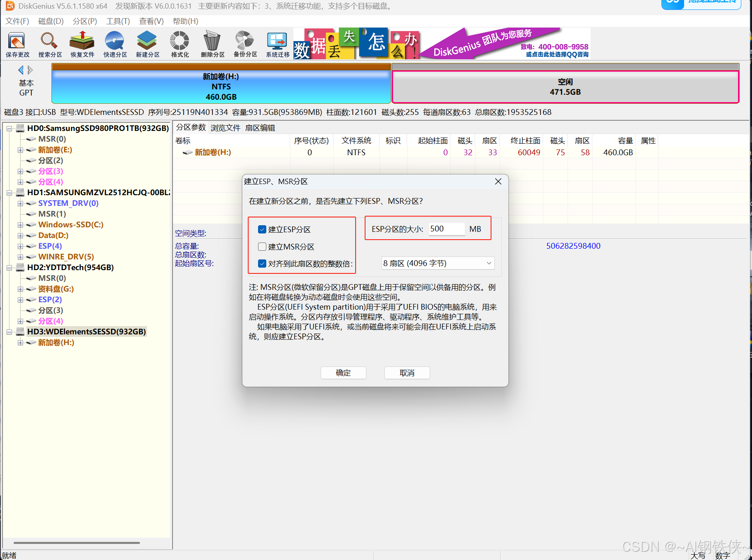Image resolution: width=752 pixels, height=560 pixels.
Task: Click the partition icon beside 新加卷(H:) table row
Action: coord(188,152)
